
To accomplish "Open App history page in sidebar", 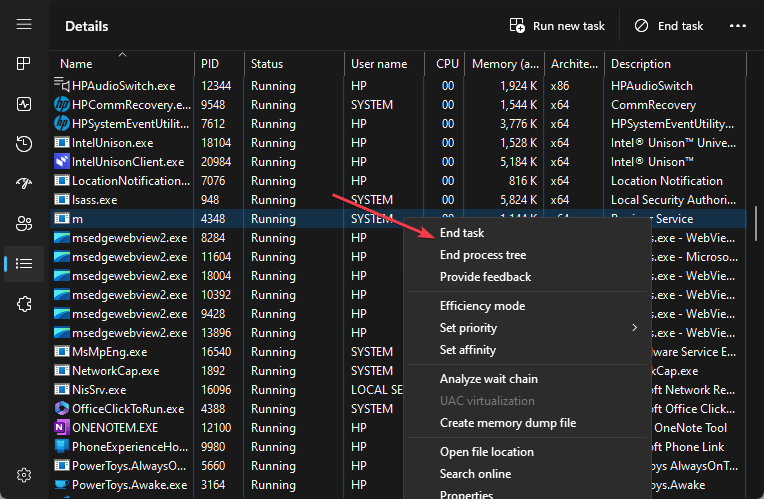I will [24, 144].
